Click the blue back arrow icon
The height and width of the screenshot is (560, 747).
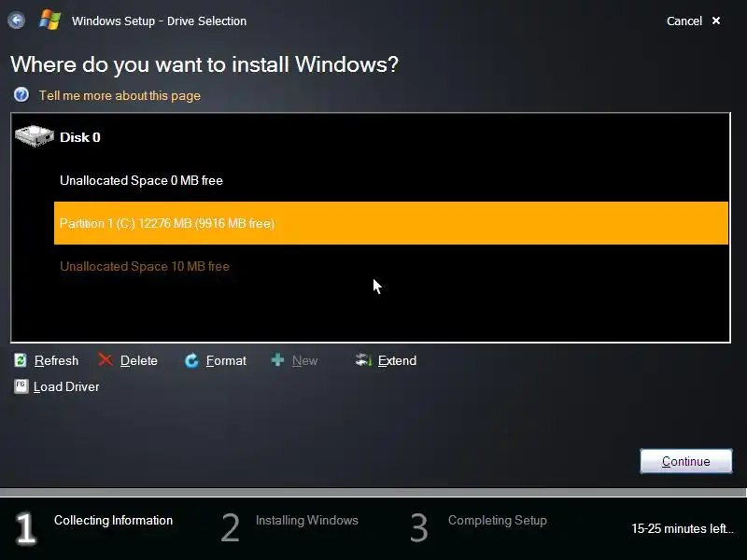pyautogui.click(x=16, y=21)
